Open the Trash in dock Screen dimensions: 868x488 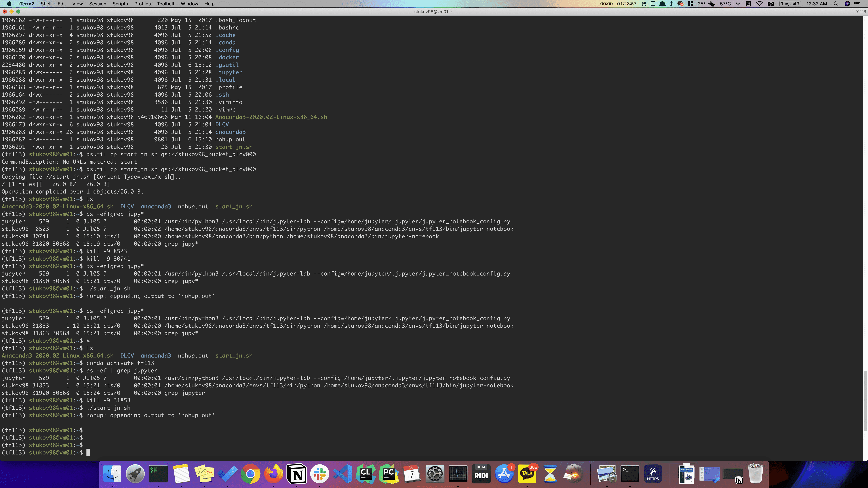[x=755, y=474]
